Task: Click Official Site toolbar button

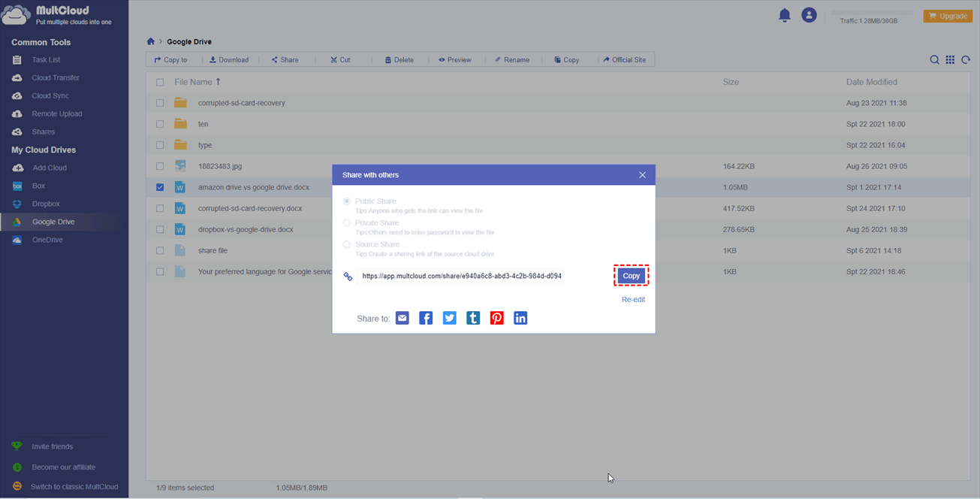Action: (624, 59)
